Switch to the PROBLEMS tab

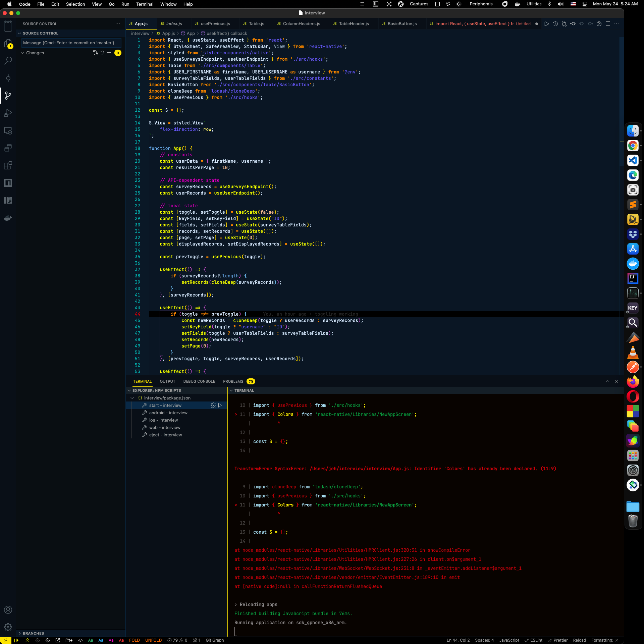(233, 381)
